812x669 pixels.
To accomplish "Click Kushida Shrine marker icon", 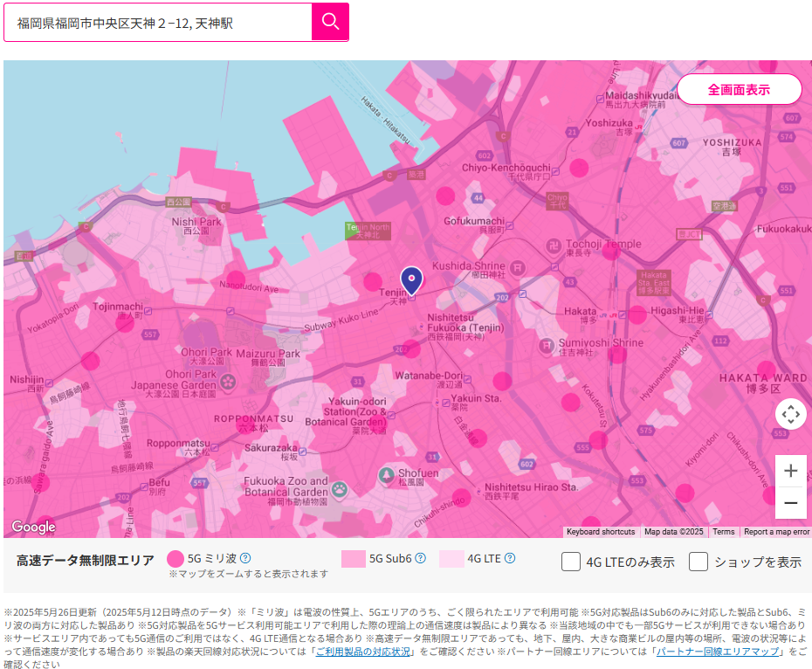I will (x=518, y=267).
